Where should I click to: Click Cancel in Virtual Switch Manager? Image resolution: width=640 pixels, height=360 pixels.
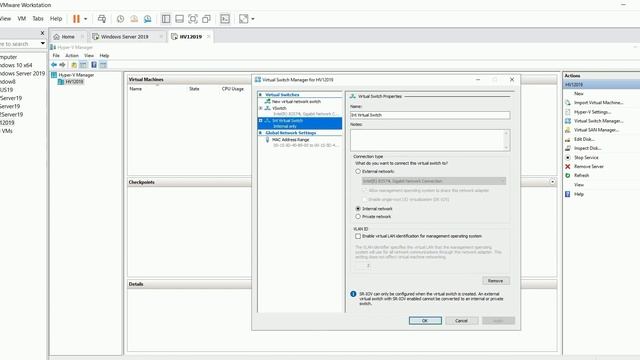point(462,321)
